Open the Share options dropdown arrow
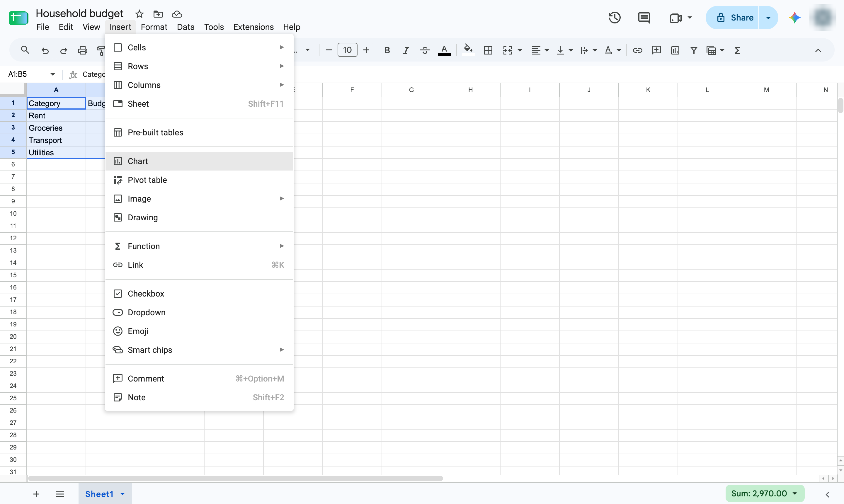The width and height of the screenshot is (844, 504). point(768,18)
